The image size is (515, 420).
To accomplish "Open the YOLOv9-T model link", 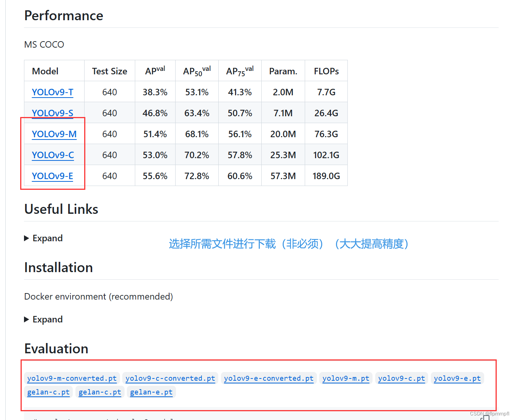I will (53, 92).
